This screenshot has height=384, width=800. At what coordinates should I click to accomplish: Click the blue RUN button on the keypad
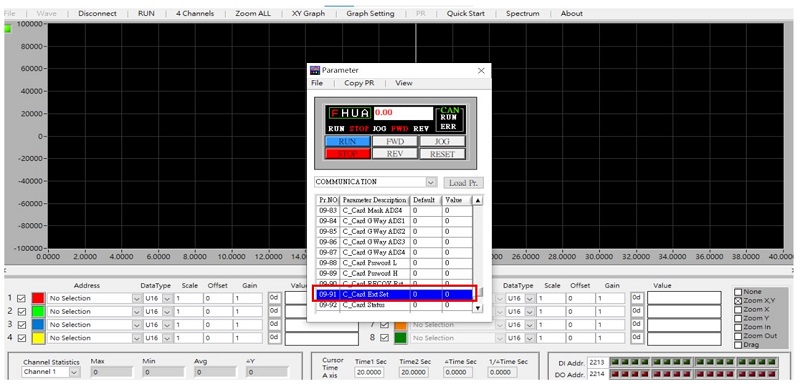(347, 141)
